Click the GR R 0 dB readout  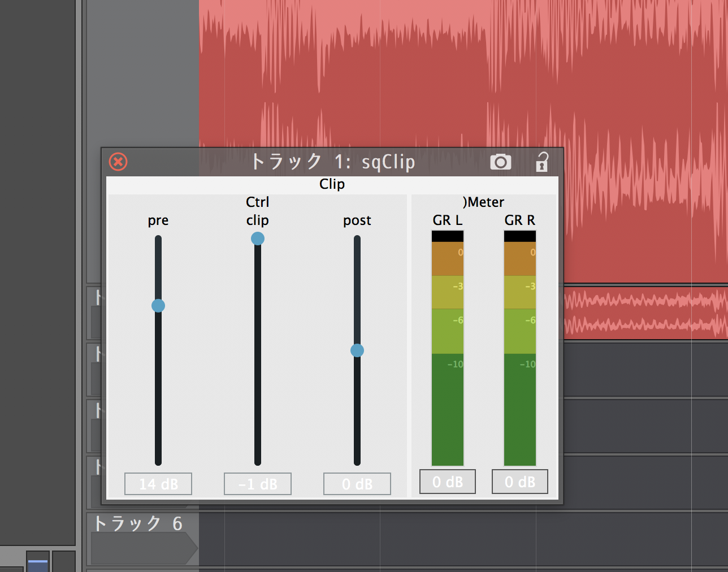tap(520, 482)
